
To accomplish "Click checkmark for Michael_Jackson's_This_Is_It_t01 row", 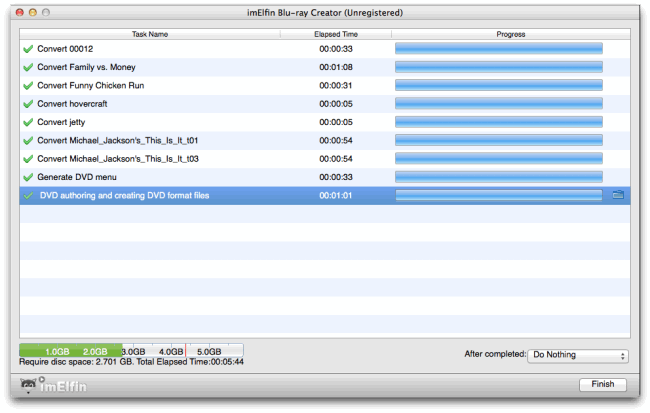I will point(28,141).
